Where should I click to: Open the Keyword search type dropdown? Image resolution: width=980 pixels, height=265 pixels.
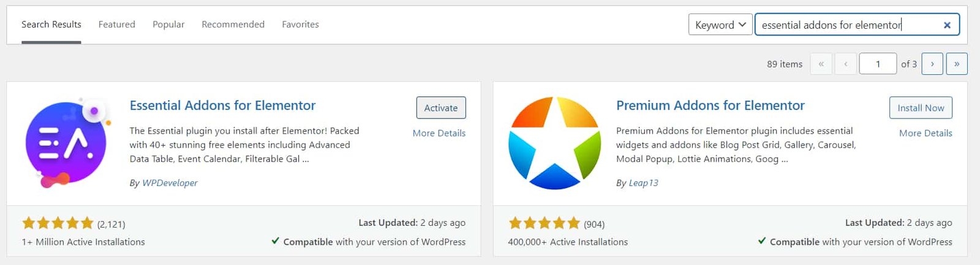point(720,25)
